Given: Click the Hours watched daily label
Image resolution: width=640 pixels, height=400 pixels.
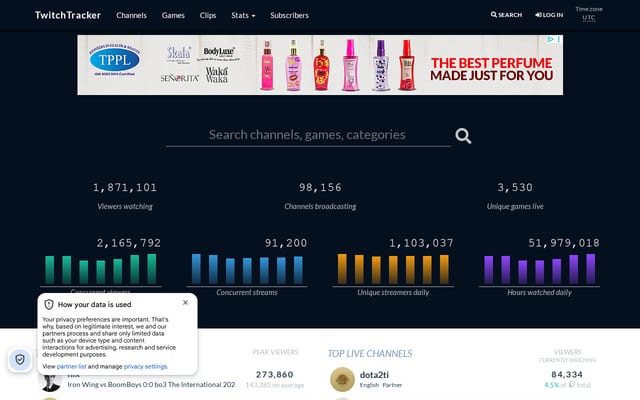Looking at the screenshot, I should click(539, 292).
